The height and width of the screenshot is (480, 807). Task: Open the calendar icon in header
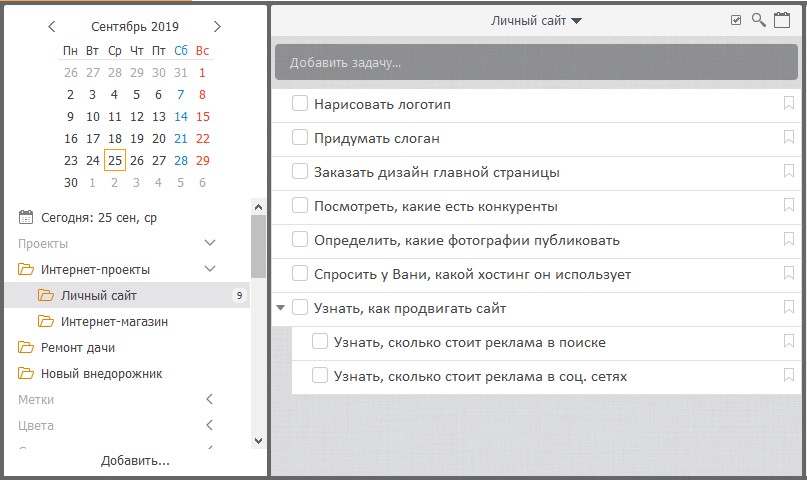(782, 20)
